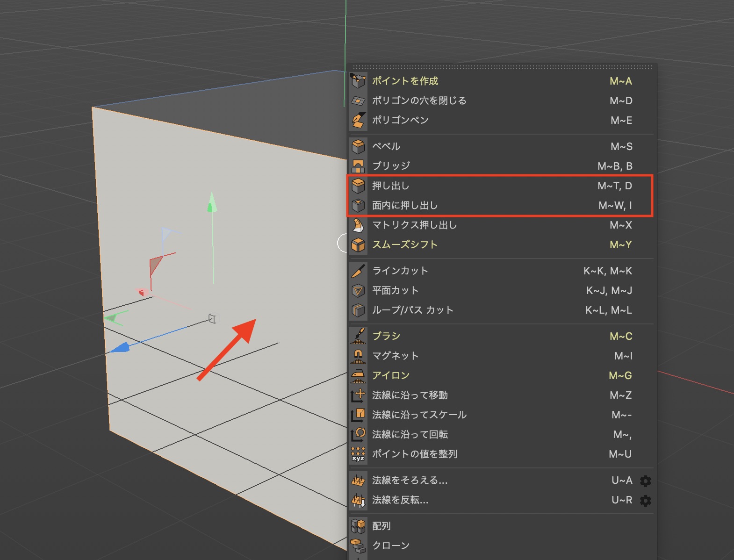Click the ブリッジ tool icon
The height and width of the screenshot is (560, 734).
point(358,166)
